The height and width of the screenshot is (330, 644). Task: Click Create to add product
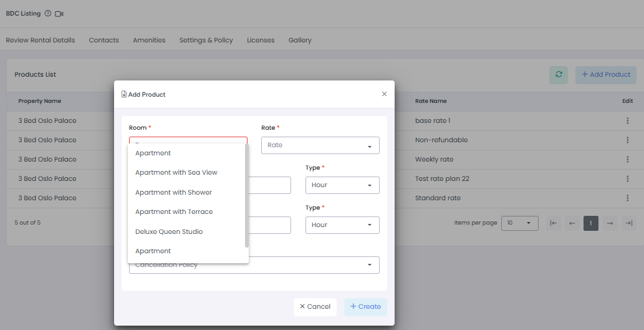pyautogui.click(x=365, y=307)
